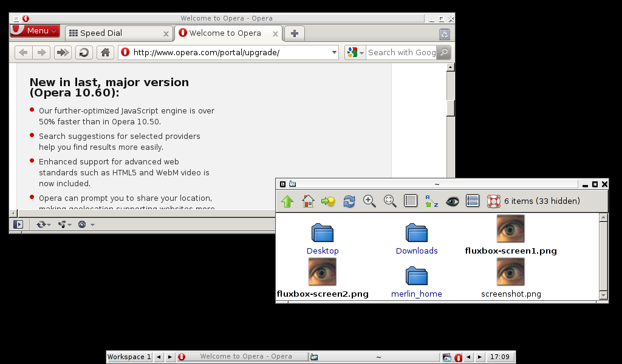622x364 pixels.
Task: Click the Reload page button in Opera
Action: coord(84,53)
